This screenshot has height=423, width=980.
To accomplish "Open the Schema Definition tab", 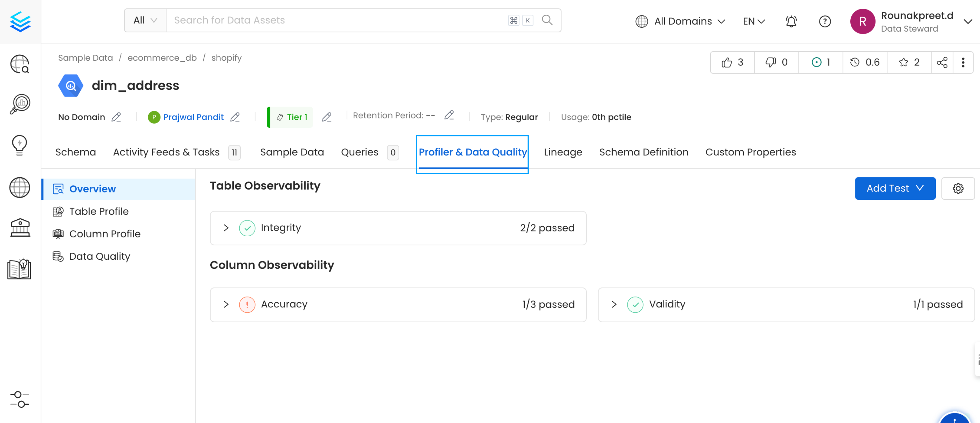I will (x=644, y=152).
